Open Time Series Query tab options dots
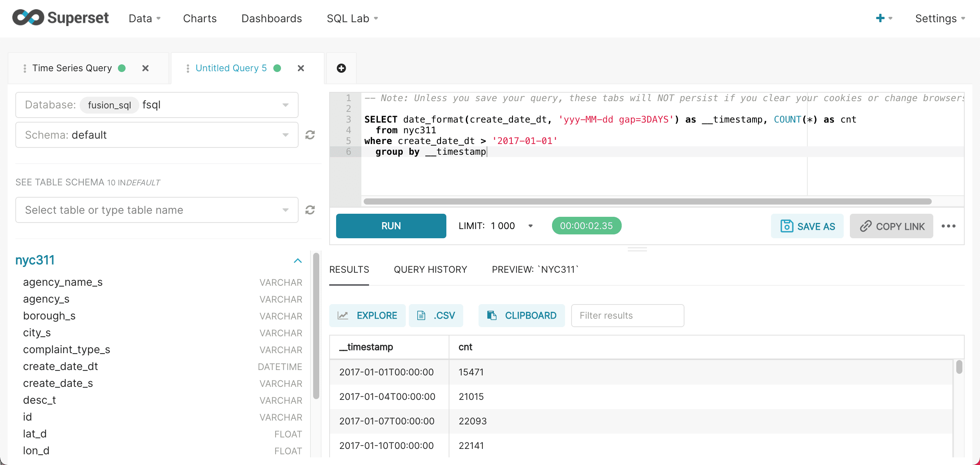 click(x=25, y=68)
